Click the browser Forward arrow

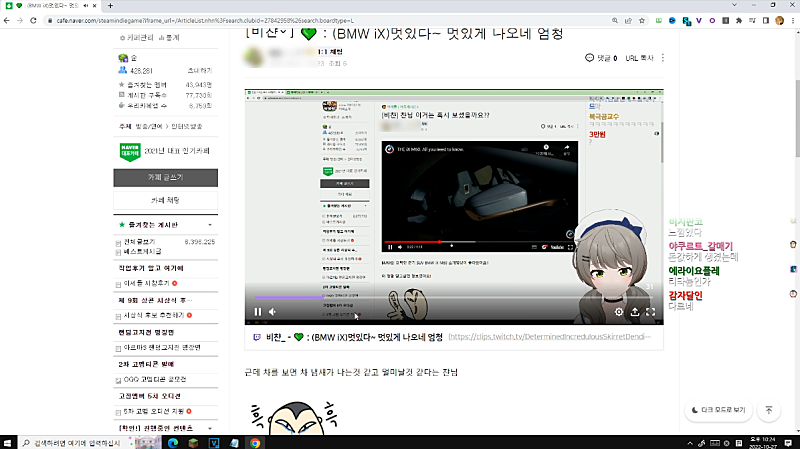click(x=20, y=20)
